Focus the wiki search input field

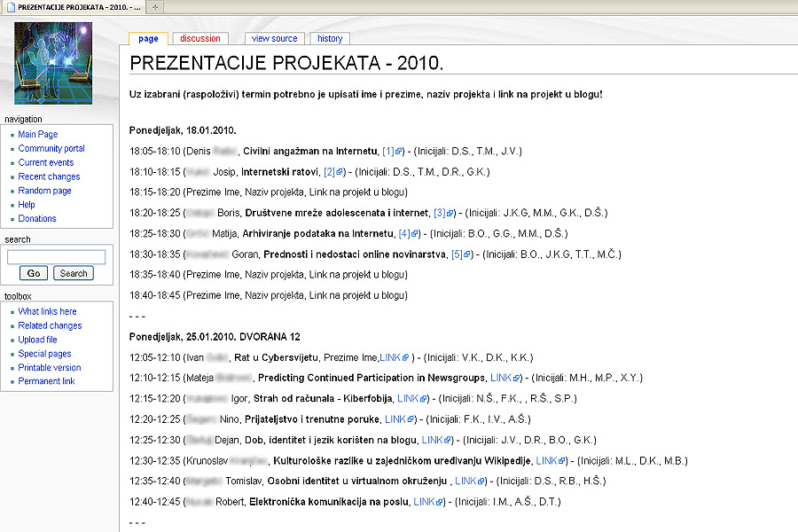tap(56, 257)
